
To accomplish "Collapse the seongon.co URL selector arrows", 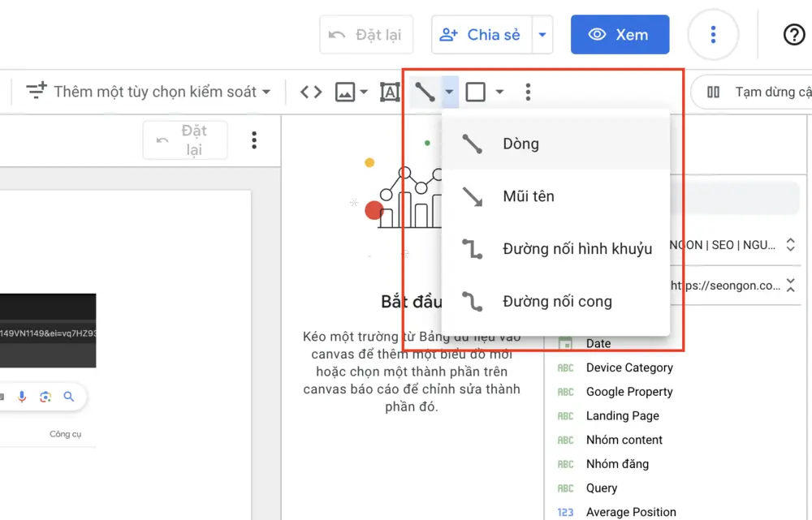I will 790,285.
